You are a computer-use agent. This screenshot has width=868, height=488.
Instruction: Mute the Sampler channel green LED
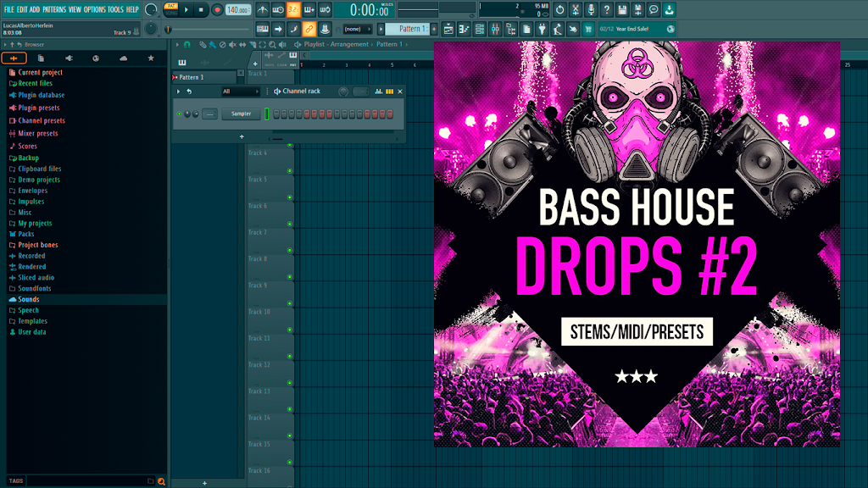pos(180,114)
